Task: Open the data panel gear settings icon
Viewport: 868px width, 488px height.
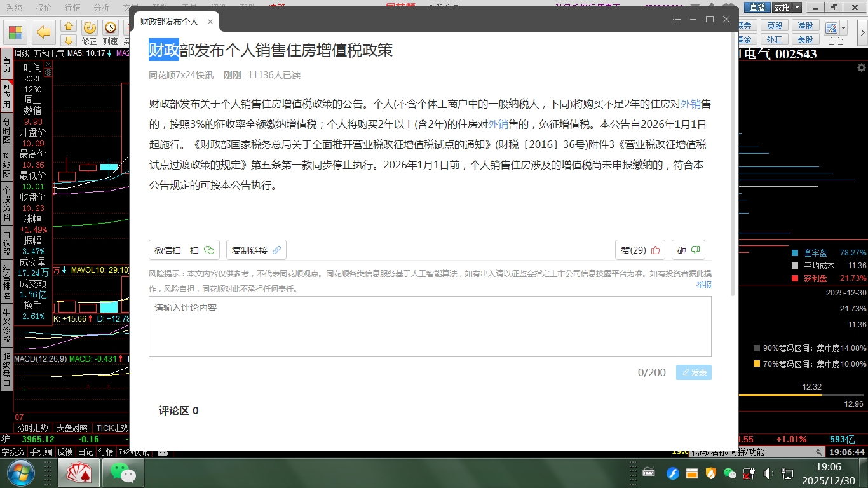Action: point(48,73)
